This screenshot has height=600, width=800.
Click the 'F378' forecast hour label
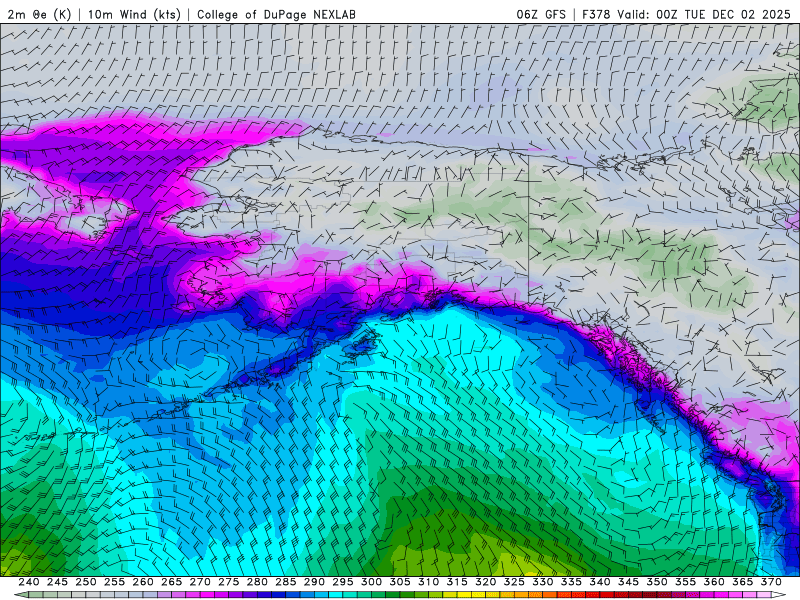[596, 14]
